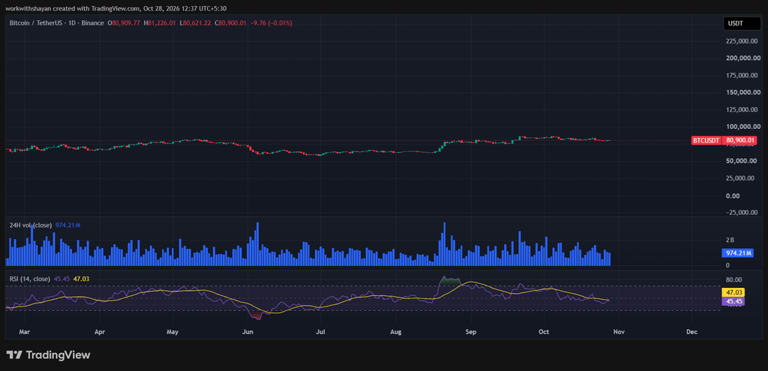Click the 80.00 RSI scale label
The image size is (768, 371).
[734, 280]
